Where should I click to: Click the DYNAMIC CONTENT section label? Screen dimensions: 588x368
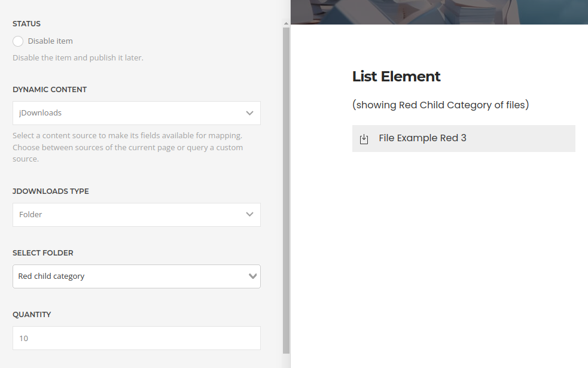(50, 89)
